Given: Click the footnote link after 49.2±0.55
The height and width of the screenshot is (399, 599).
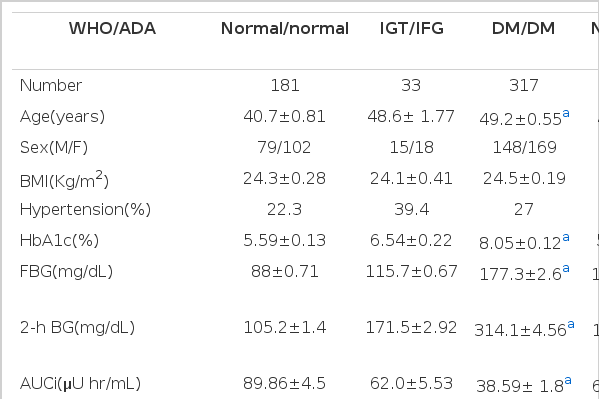Looking at the screenshot, I should (566, 114).
